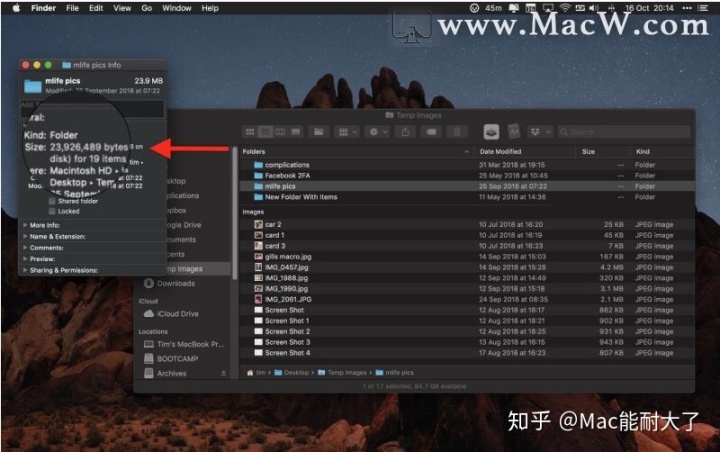The width and height of the screenshot is (720, 452).
Task: Toggle the Locked checkbox
Action: [52, 211]
